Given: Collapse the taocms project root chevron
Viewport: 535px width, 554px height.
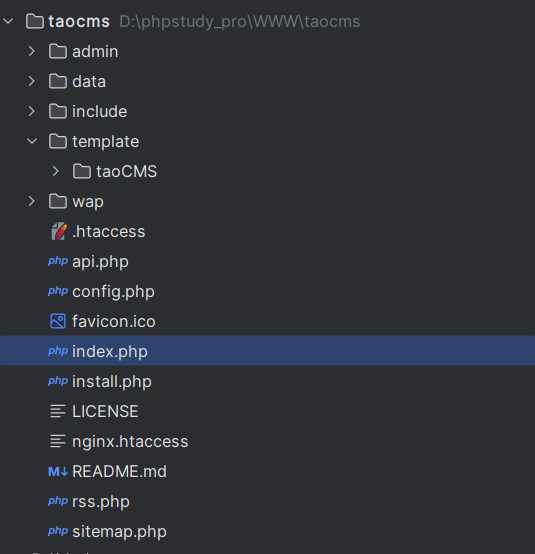Looking at the screenshot, I should coord(8,21).
